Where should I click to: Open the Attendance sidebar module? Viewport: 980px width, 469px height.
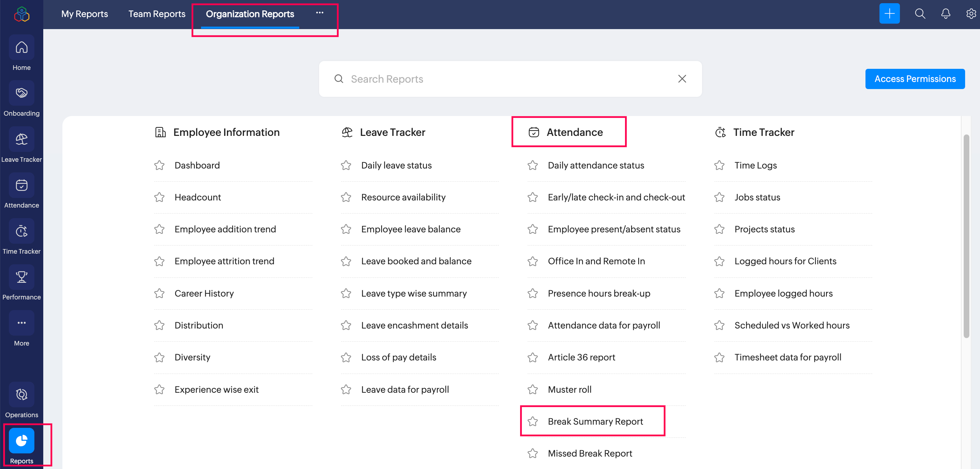coord(22,186)
